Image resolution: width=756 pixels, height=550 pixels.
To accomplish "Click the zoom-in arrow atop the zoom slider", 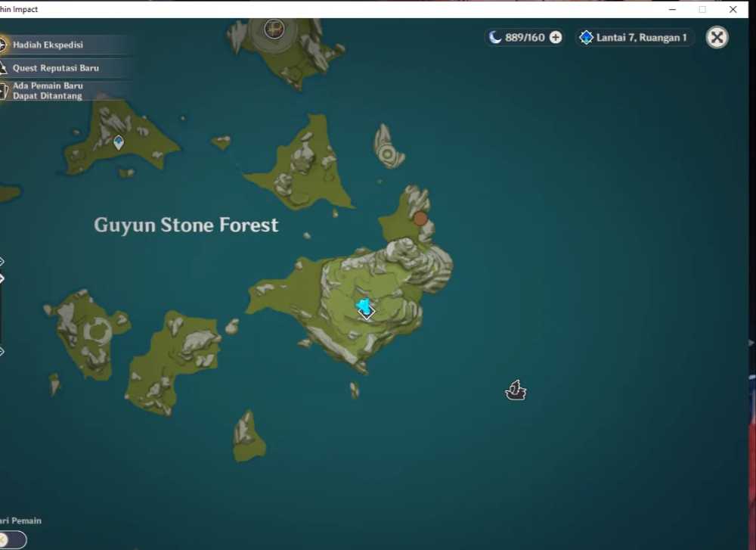I will tap(2, 262).
